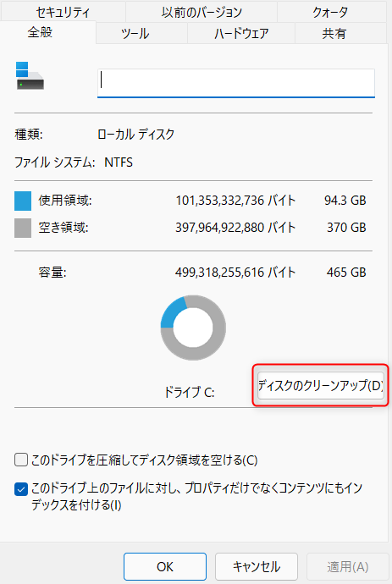The image size is (392, 584).
Task: Click the gray free space color square
Action: click(x=23, y=228)
